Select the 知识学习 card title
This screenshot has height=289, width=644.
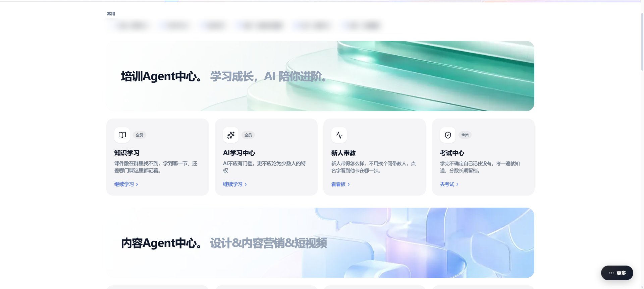[x=127, y=153]
